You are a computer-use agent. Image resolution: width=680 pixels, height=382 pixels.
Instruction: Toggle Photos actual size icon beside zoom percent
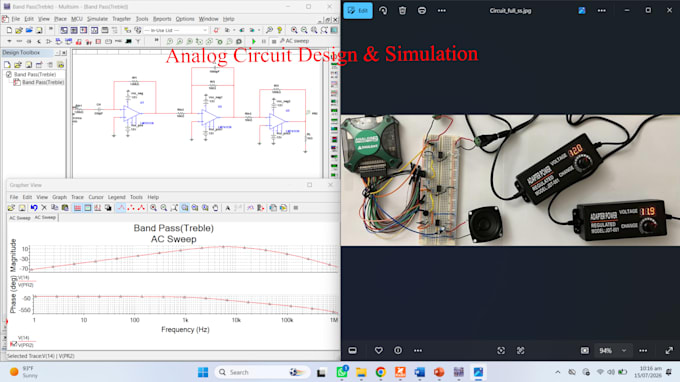(585, 350)
